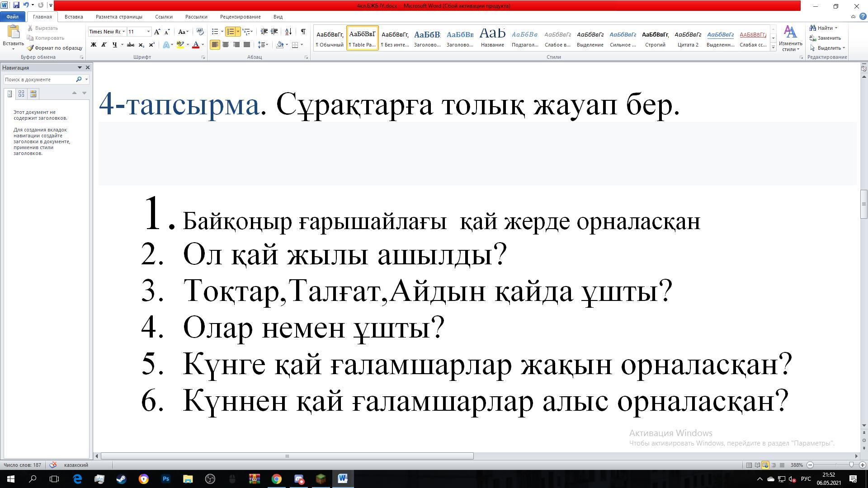Click the search magnifier in the navigation pane
This screenshot has height=488, width=868.
pos(79,80)
